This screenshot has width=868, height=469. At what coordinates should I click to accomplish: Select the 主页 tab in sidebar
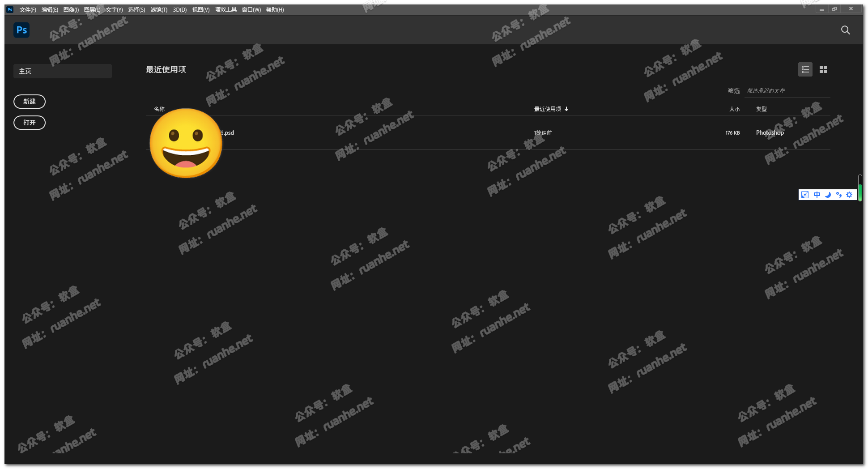(63, 71)
